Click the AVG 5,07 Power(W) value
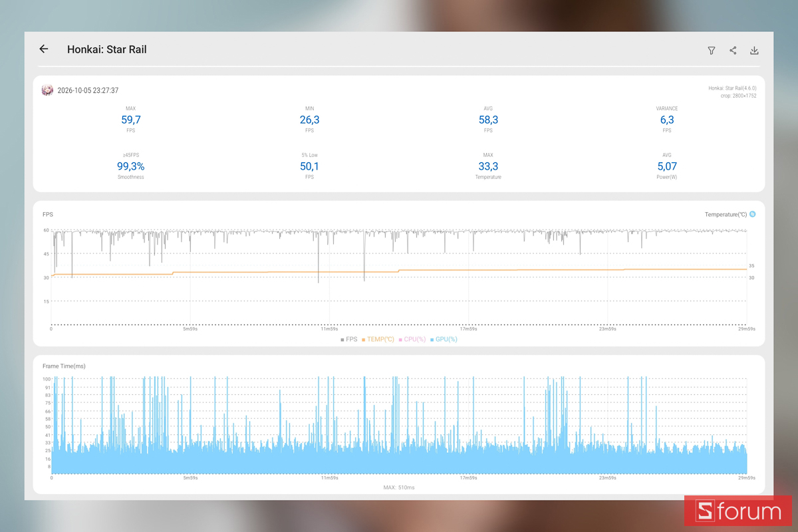This screenshot has width=798, height=532. tap(667, 166)
